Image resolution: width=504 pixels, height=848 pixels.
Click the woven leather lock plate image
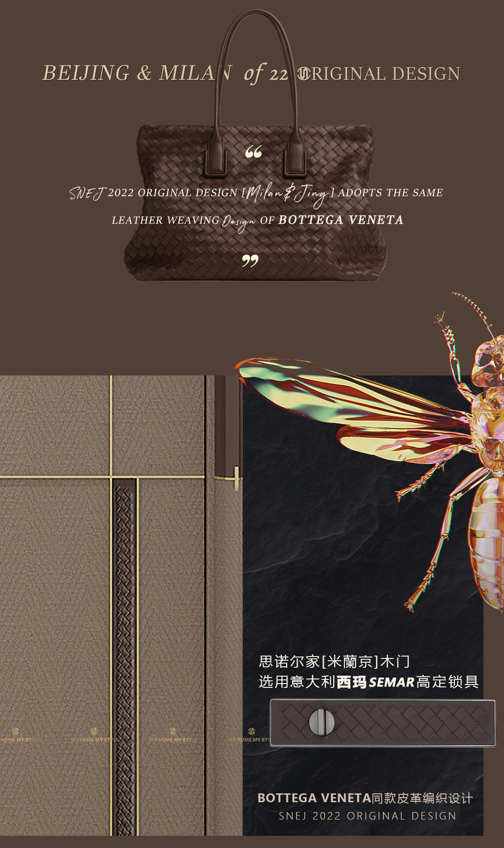point(383,722)
